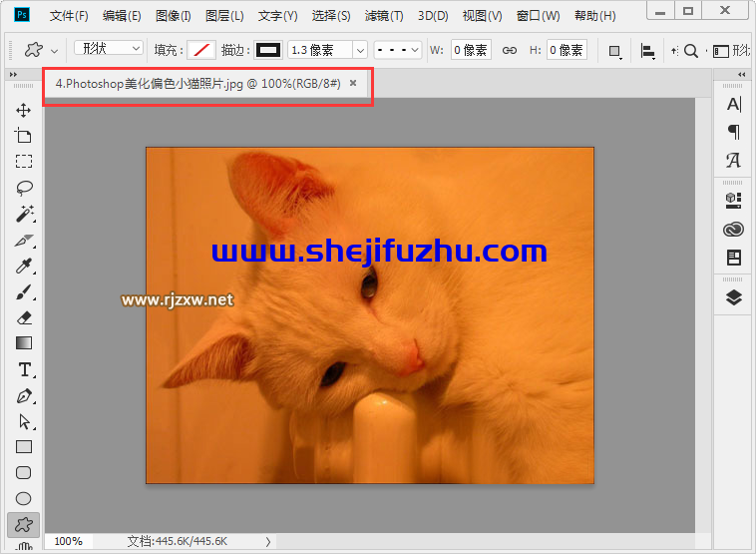Image resolution: width=756 pixels, height=554 pixels.
Task: Open the 帮助(H) menu
Action: pyautogui.click(x=595, y=16)
